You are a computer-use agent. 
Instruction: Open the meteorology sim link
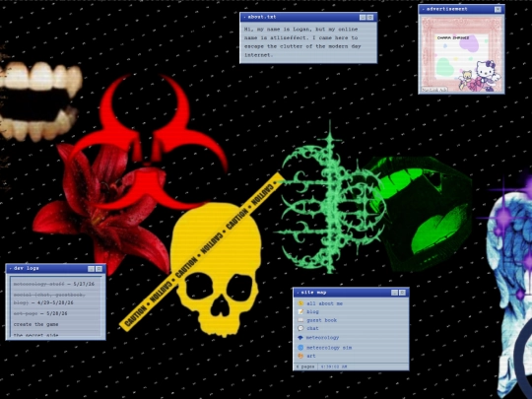tap(329, 348)
